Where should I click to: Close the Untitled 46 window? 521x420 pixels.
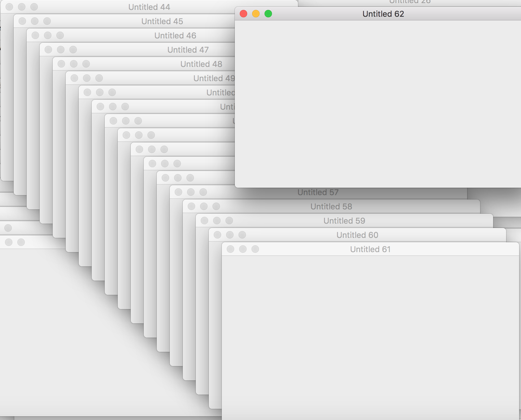click(x=35, y=35)
